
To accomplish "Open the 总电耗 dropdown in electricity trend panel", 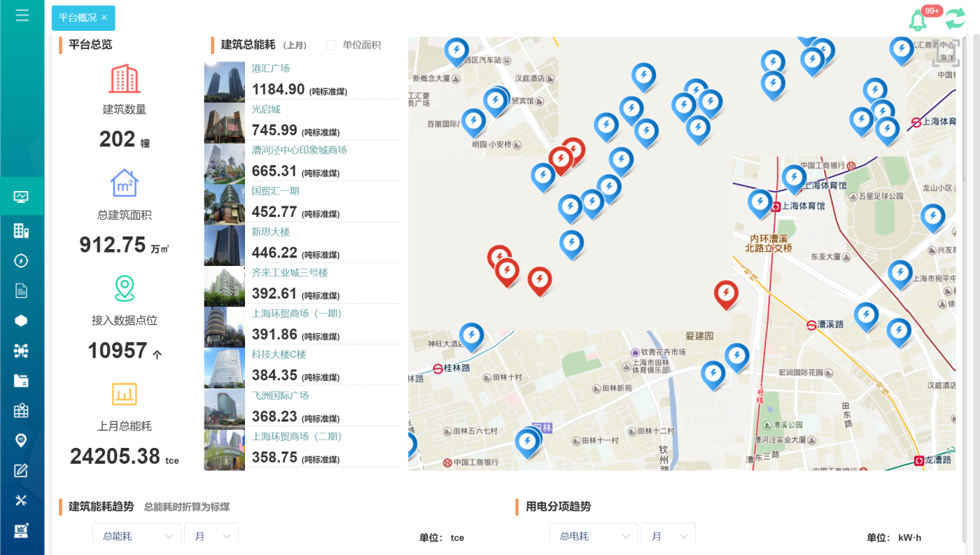I will pyautogui.click(x=593, y=535).
